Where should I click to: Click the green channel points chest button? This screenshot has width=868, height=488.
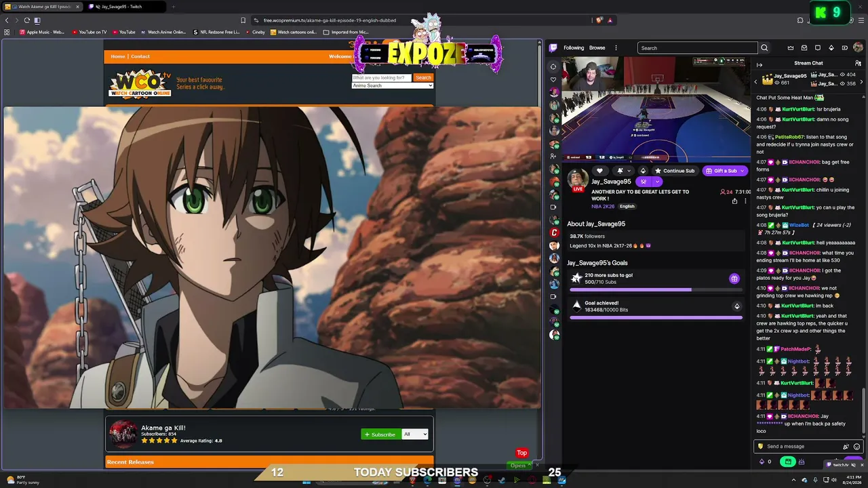[x=788, y=462]
